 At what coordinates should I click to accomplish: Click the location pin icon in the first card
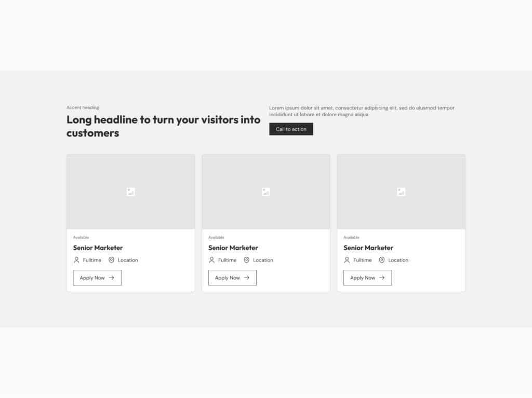pos(111,260)
